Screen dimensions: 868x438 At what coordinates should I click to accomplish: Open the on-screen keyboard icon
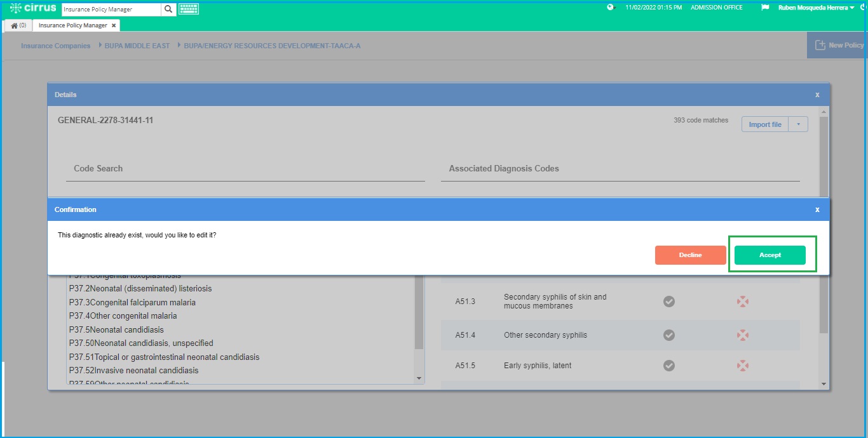point(189,9)
